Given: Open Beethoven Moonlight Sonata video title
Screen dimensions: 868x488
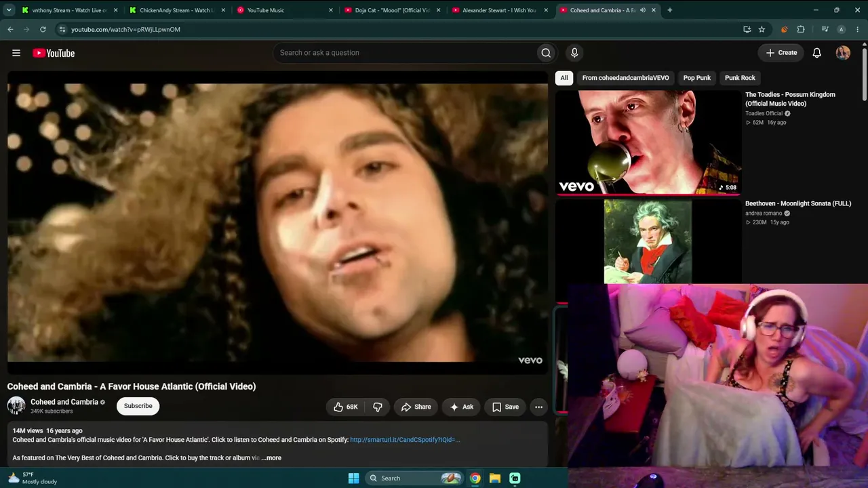Looking at the screenshot, I should coord(798,203).
